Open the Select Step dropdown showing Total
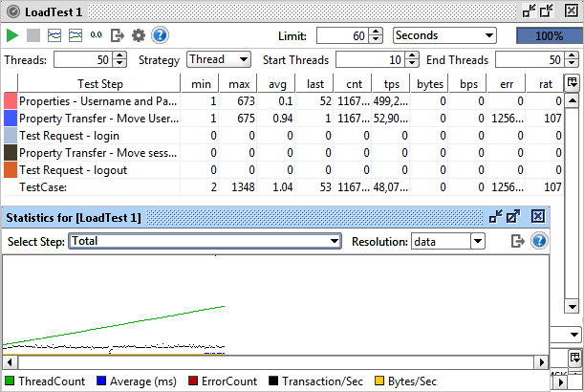 (205, 241)
